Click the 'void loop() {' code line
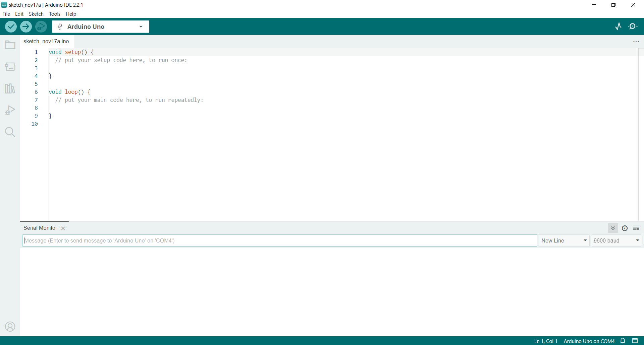 pyautogui.click(x=69, y=92)
